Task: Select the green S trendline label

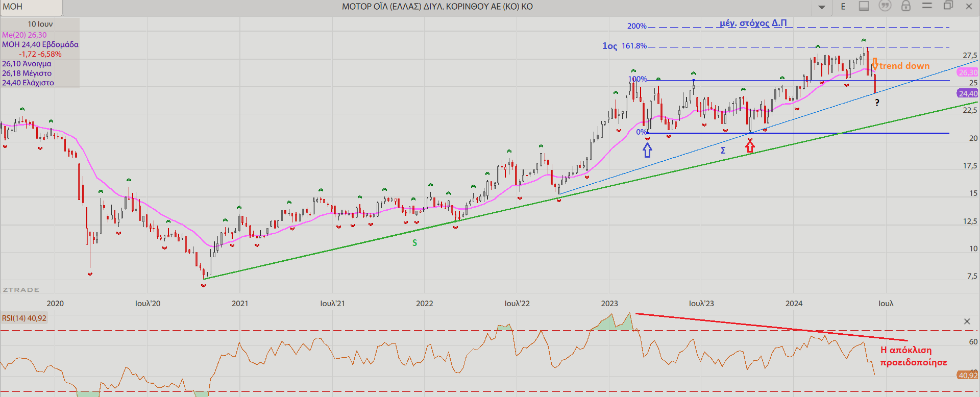Action: pos(414,243)
